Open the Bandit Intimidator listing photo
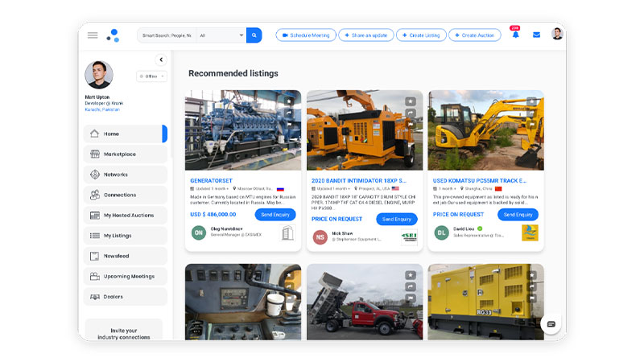 click(x=365, y=130)
